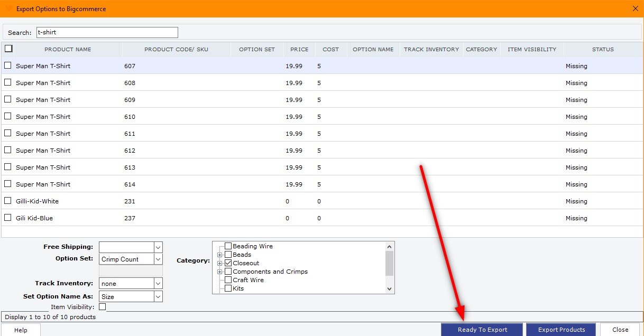The image size is (644, 336).
Task: Click the Missing status for Gili Kid-Blue
Action: [x=576, y=218]
